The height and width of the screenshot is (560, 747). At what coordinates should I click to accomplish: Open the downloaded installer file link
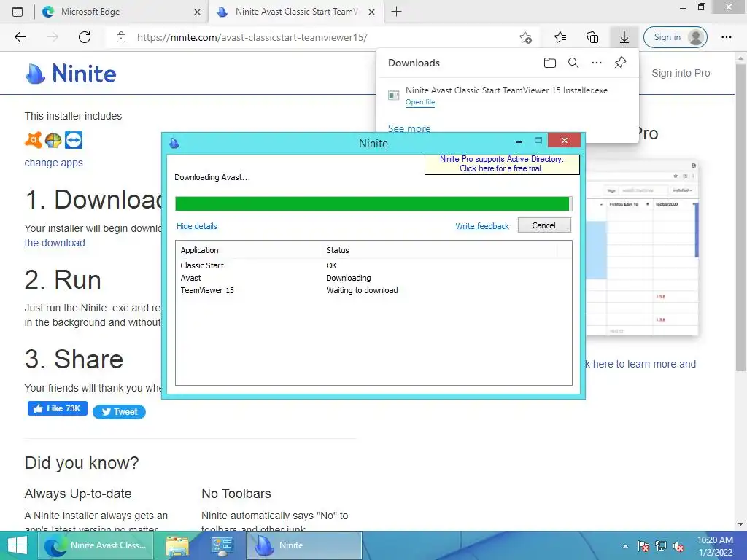419,102
